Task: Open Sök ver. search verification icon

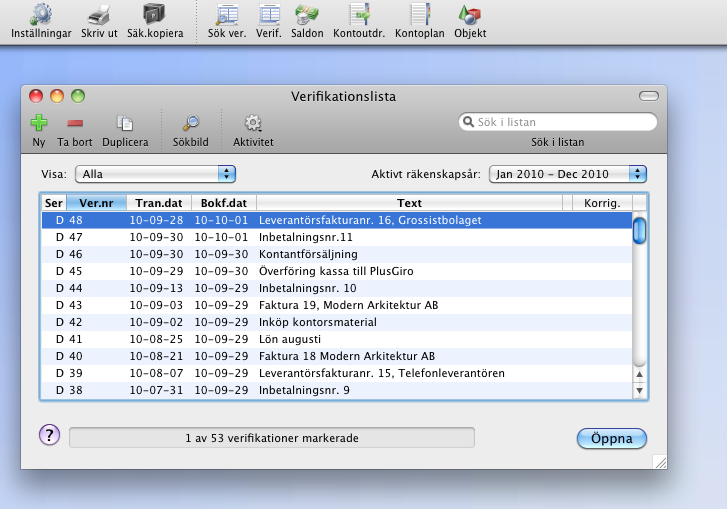Action: point(227,14)
